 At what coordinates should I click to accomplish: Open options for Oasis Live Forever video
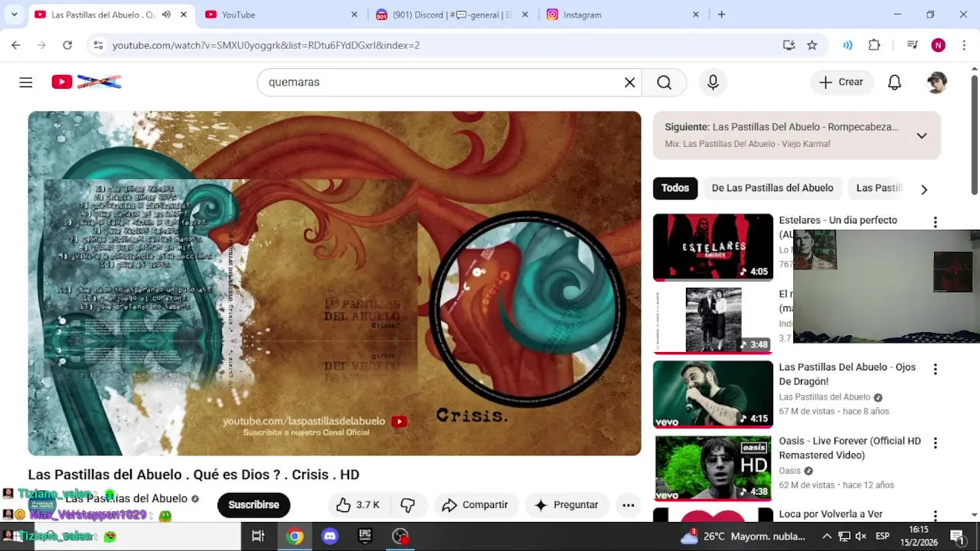point(935,443)
